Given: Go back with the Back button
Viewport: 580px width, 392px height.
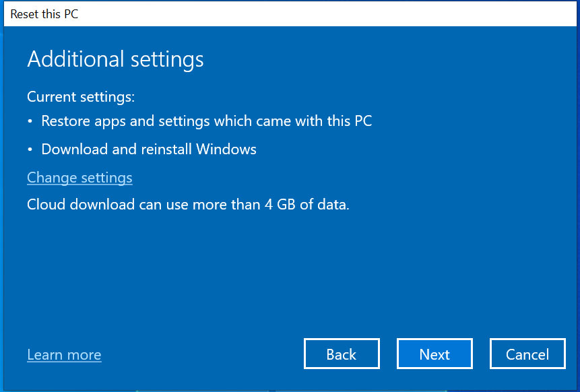Looking at the screenshot, I should (342, 354).
